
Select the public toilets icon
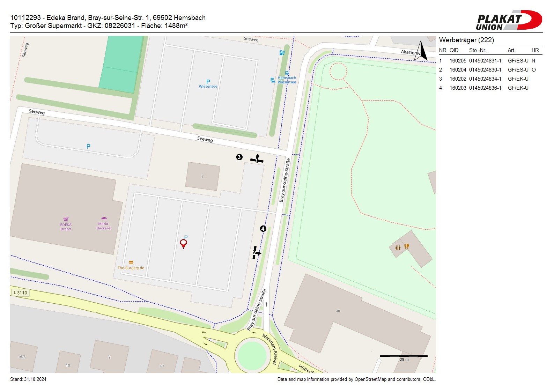pyautogui.click(x=398, y=248)
